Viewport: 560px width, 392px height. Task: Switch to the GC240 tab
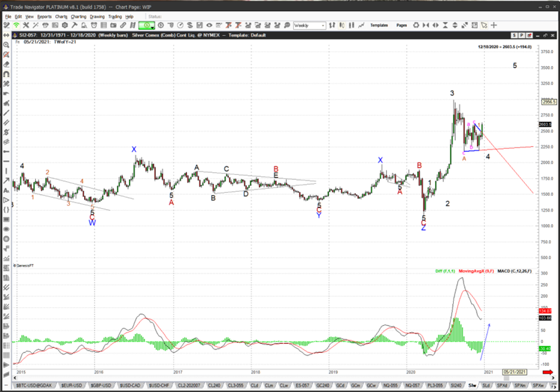pyautogui.click(x=323, y=386)
